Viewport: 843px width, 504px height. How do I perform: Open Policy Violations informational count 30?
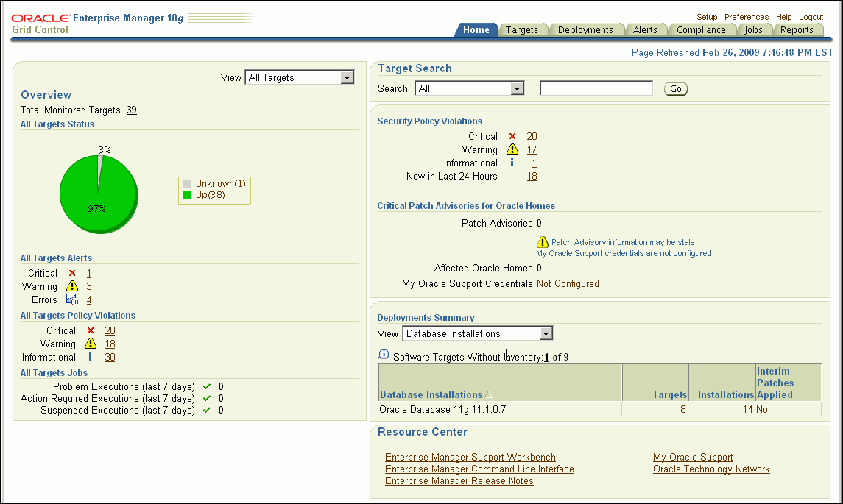(x=110, y=358)
